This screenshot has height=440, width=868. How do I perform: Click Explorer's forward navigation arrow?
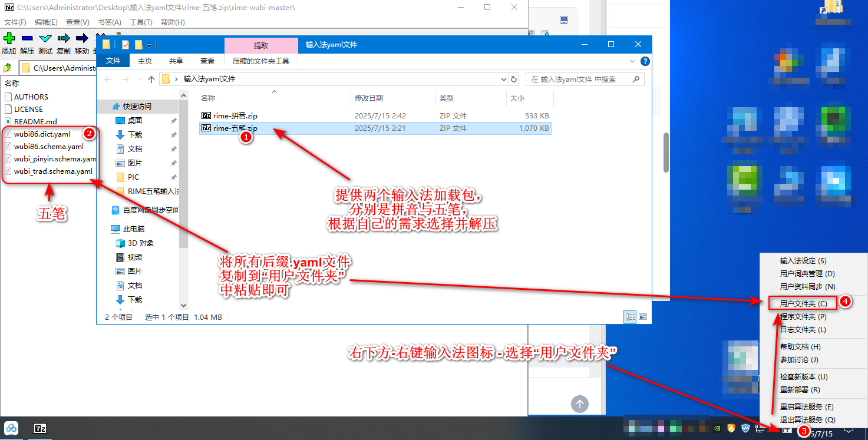coord(126,79)
